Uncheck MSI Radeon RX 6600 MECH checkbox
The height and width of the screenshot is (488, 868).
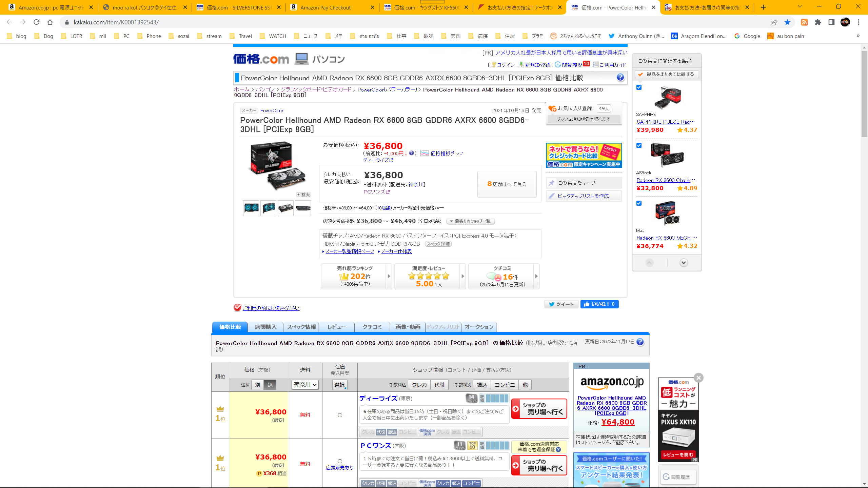[639, 203]
